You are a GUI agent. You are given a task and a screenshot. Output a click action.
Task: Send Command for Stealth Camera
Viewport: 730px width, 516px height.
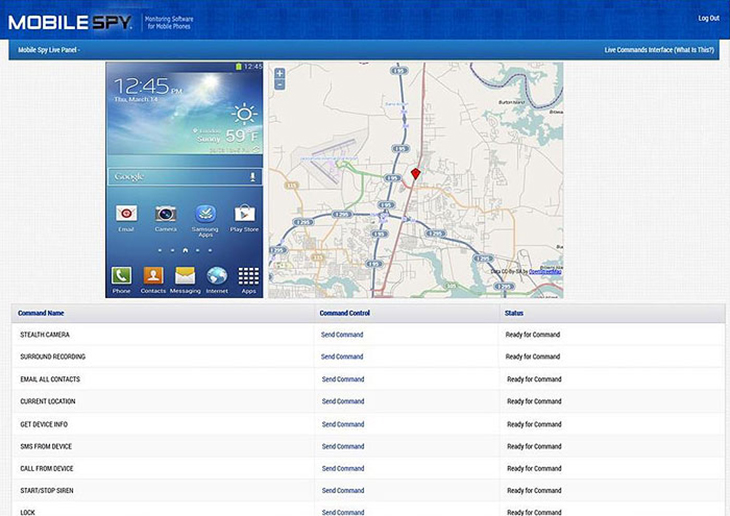(342, 334)
